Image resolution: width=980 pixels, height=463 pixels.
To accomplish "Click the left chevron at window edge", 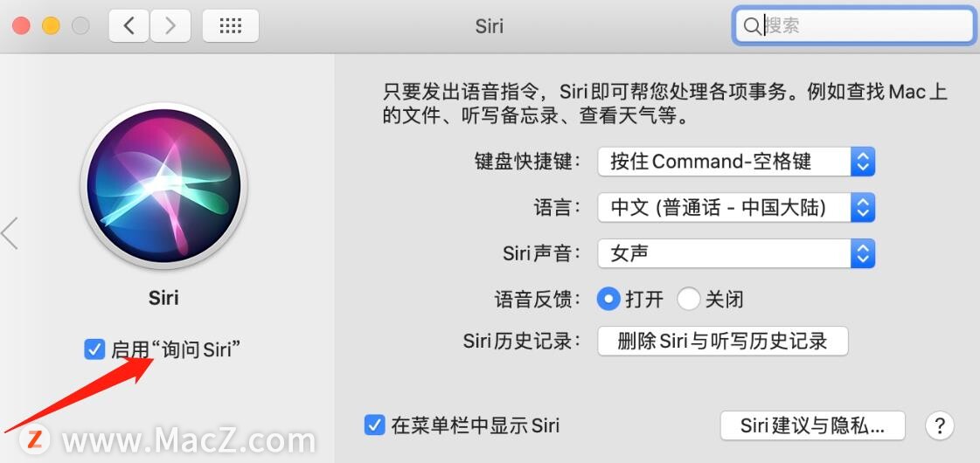I will [10, 233].
